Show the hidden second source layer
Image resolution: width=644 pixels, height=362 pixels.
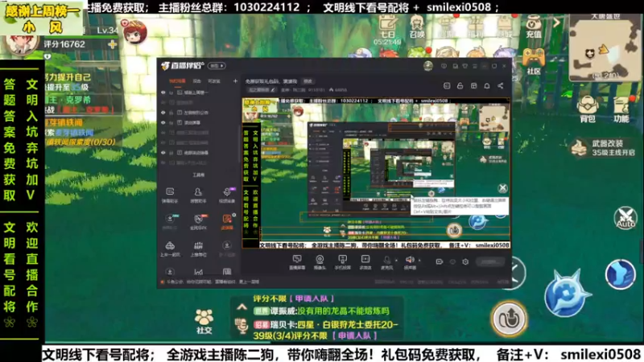pyautogui.click(x=163, y=102)
